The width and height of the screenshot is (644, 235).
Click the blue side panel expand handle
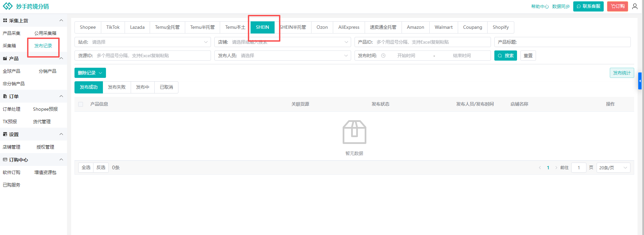pos(640,81)
